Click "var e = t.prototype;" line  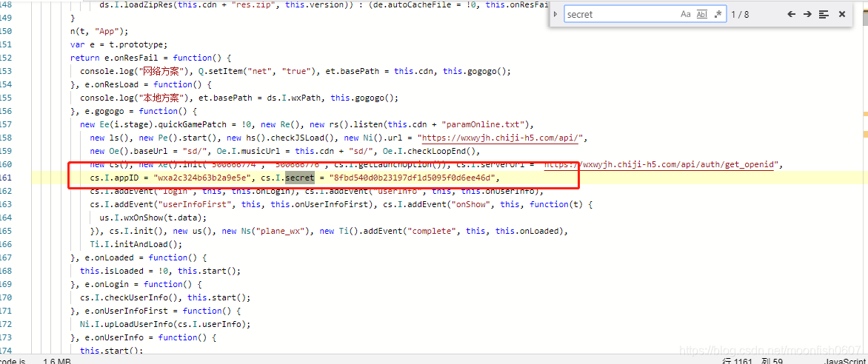(x=119, y=45)
